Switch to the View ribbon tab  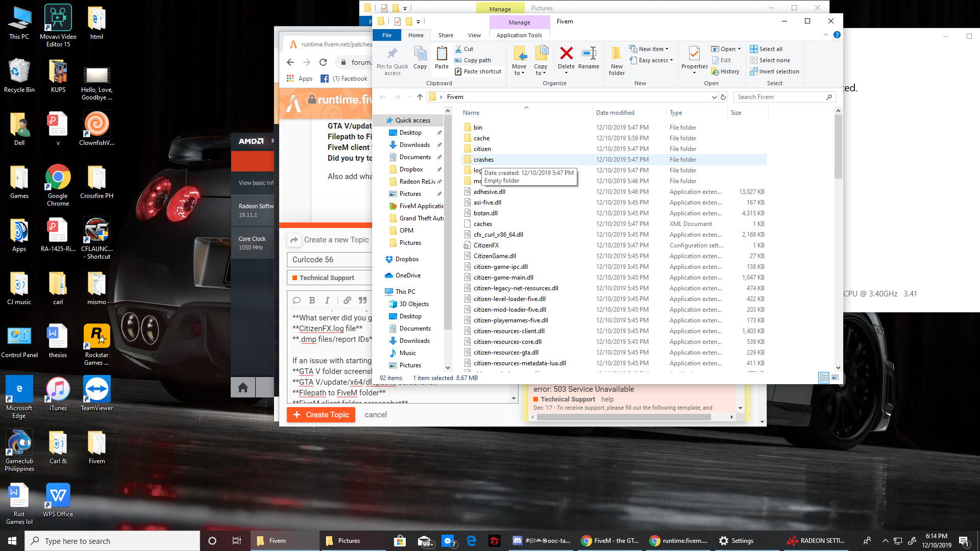474,35
